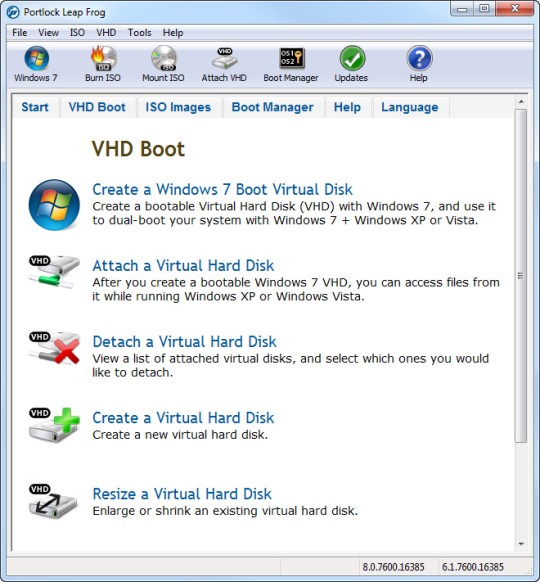Viewport: 540px width, 582px height.
Task: Open the Tools menu
Action: (140, 33)
